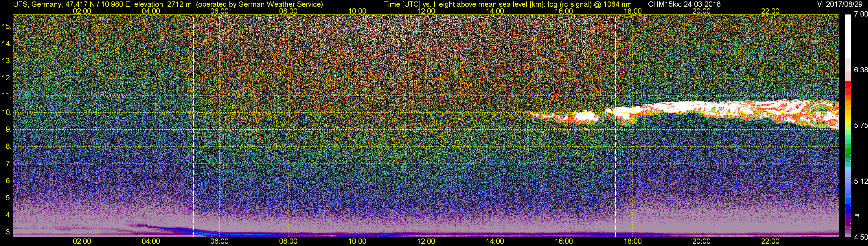Click the 08:00 label on the lower time axis
Screen dimensions: 868x246
pos(288,241)
